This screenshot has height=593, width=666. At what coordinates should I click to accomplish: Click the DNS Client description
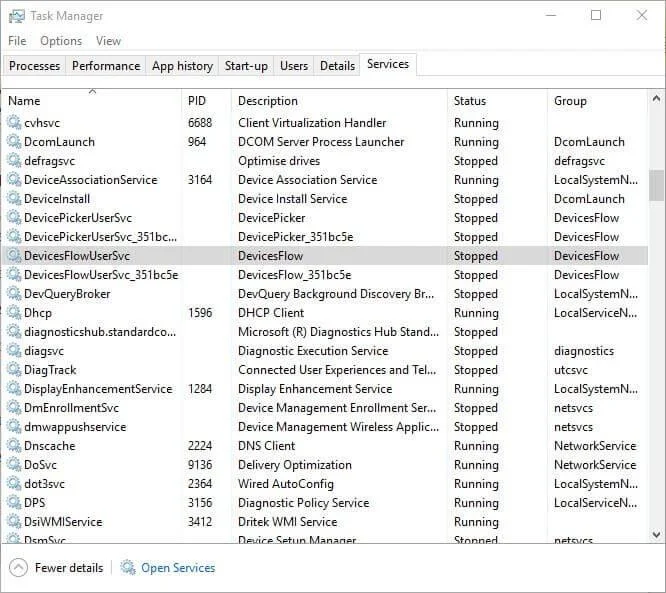tap(266, 446)
